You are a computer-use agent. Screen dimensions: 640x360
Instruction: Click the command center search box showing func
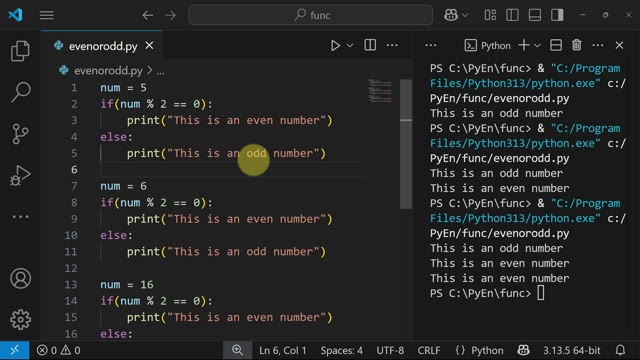point(311,16)
